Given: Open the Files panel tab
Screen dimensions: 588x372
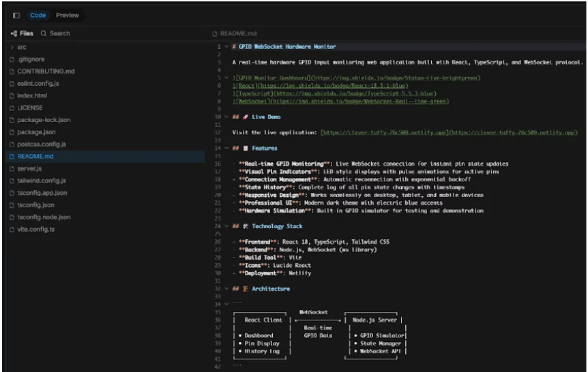Looking at the screenshot, I should (22, 33).
